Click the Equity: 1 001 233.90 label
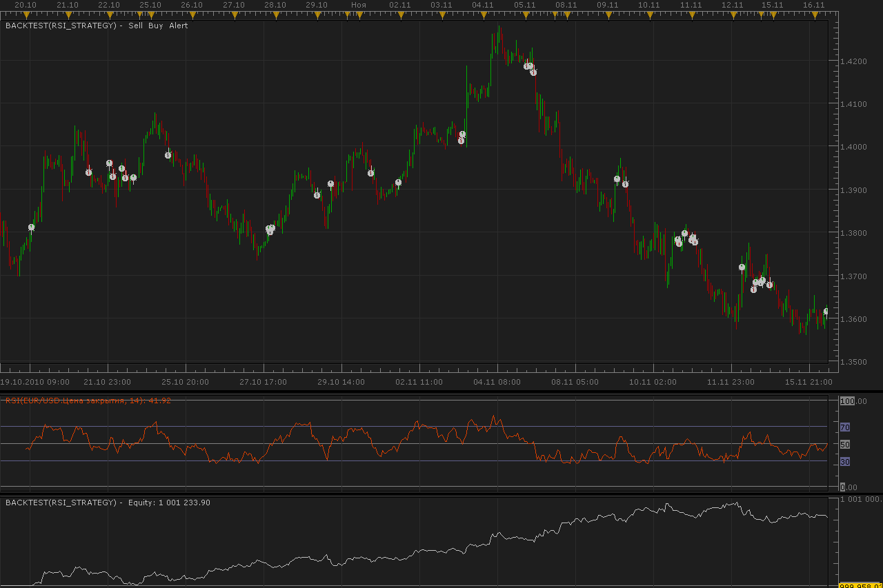Image resolution: width=883 pixels, height=588 pixels. [x=169, y=503]
